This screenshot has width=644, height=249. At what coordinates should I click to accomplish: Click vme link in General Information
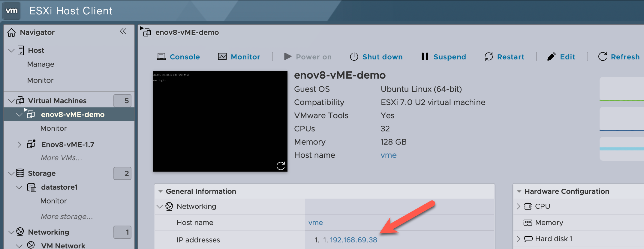pyautogui.click(x=316, y=223)
